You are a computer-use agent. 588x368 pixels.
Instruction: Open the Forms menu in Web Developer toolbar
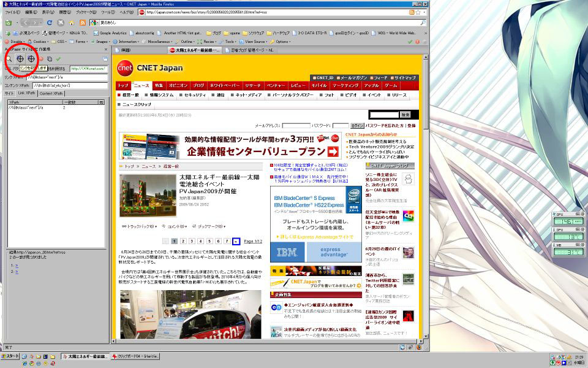coord(79,42)
